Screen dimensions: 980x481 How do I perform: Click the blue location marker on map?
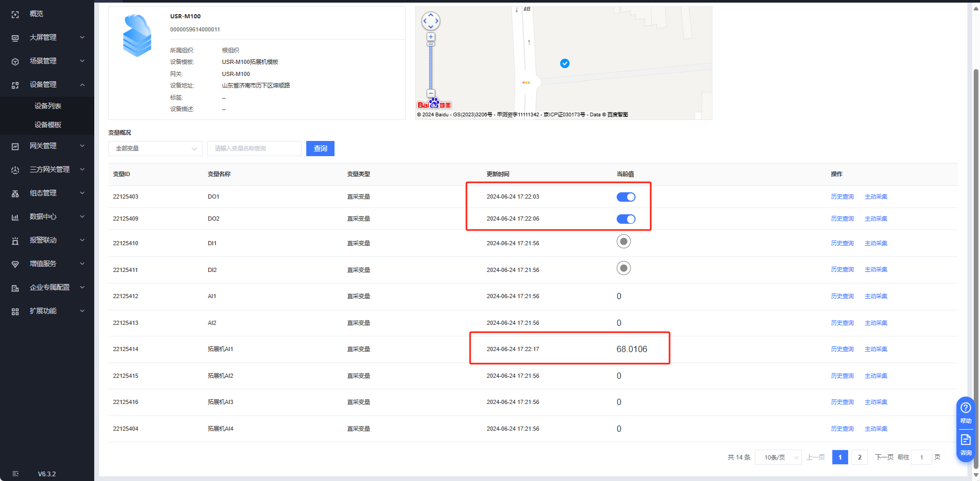coord(565,63)
